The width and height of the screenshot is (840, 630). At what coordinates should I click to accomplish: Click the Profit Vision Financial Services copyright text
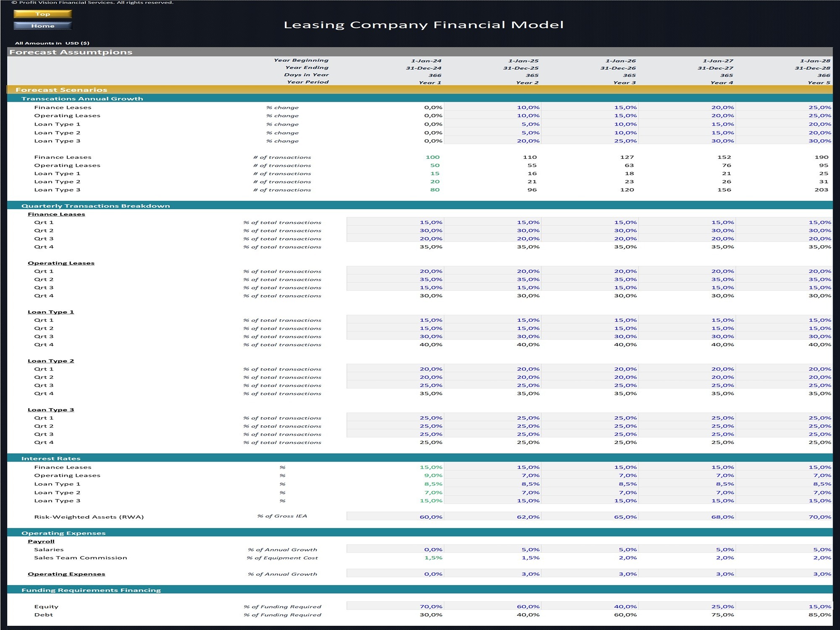[92, 3]
